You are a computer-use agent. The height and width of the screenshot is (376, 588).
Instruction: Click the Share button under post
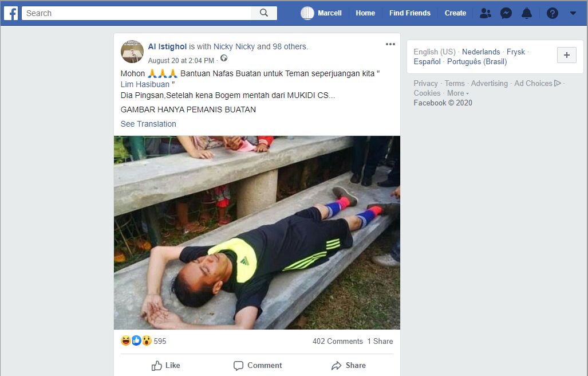pyautogui.click(x=348, y=366)
